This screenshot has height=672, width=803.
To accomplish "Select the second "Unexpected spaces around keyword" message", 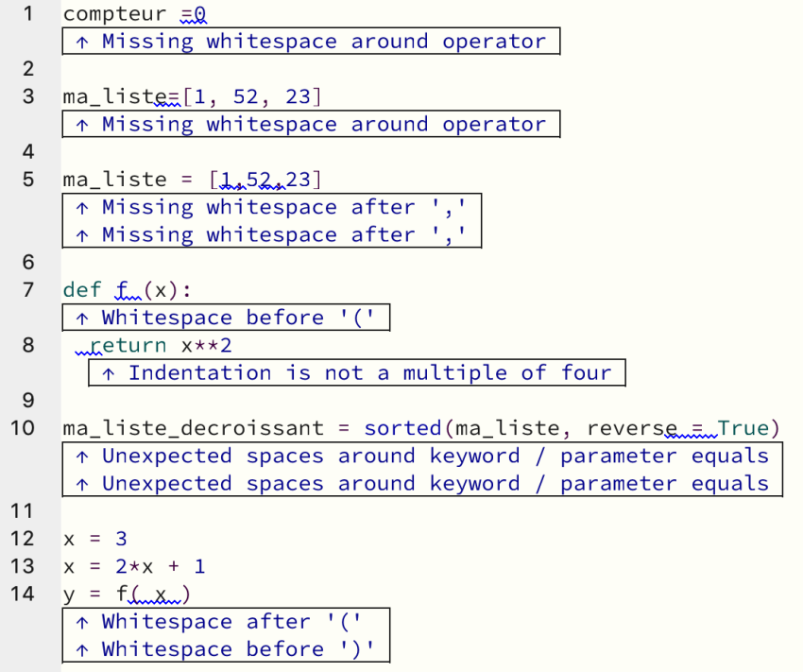I will pyautogui.click(x=421, y=484).
